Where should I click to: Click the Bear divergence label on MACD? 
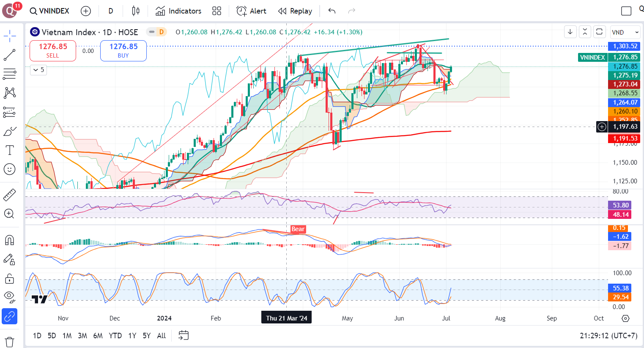(298, 229)
